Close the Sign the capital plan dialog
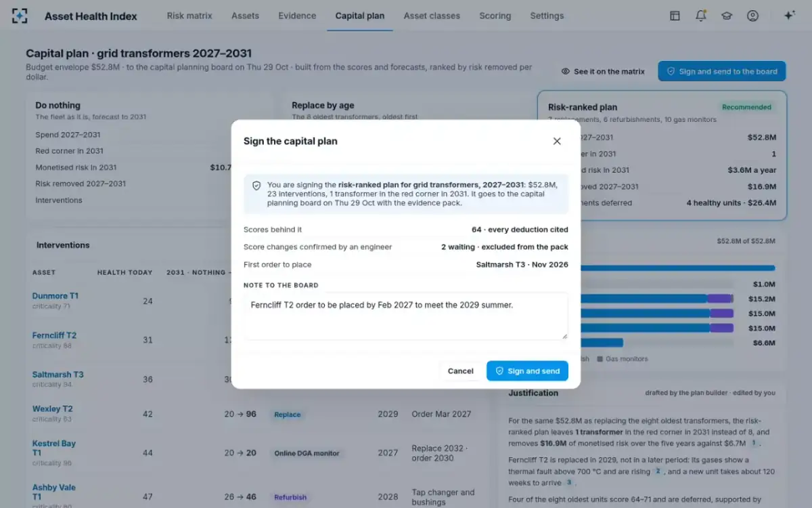Image resolution: width=812 pixels, height=508 pixels. click(x=557, y=141)
